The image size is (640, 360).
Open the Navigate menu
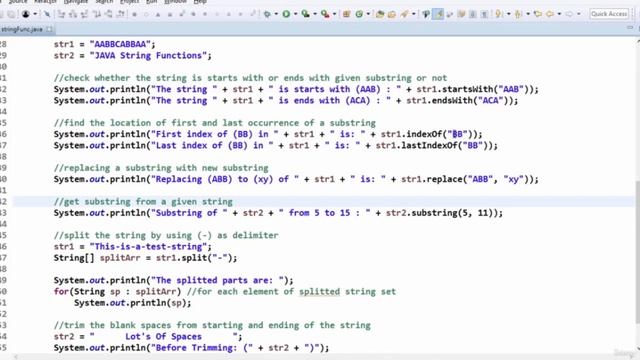click(x=76, y=2)
